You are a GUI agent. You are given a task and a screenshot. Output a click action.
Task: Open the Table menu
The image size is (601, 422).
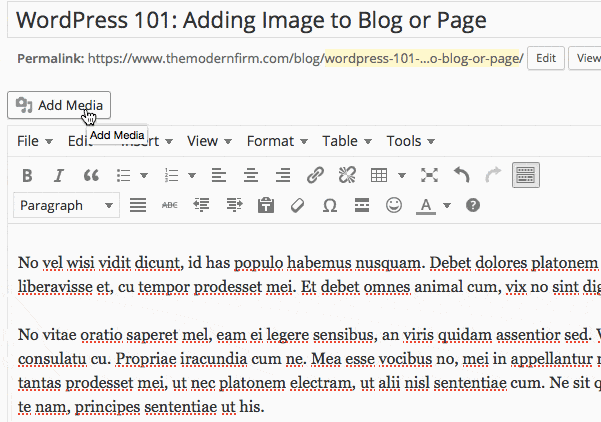[x=347, y=141]
